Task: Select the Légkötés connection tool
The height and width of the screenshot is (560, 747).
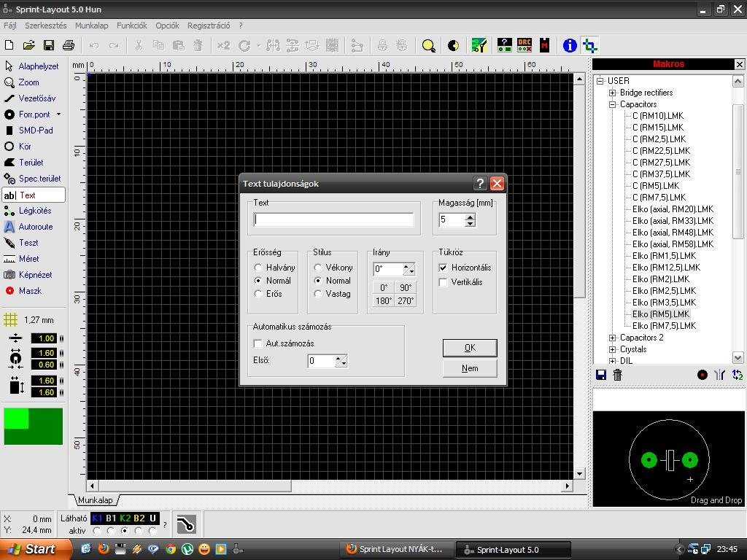Action: point(28,211)
